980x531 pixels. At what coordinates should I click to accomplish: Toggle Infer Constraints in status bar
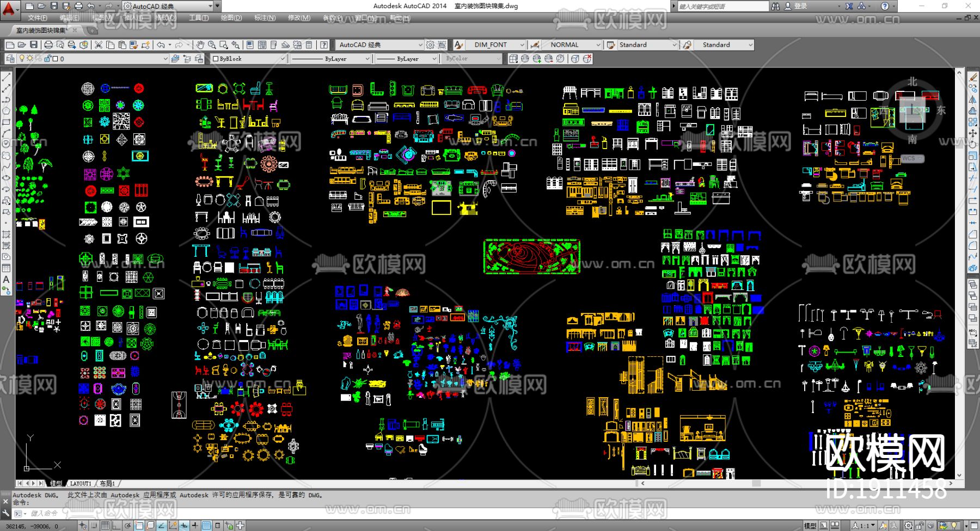pos(82,526)
